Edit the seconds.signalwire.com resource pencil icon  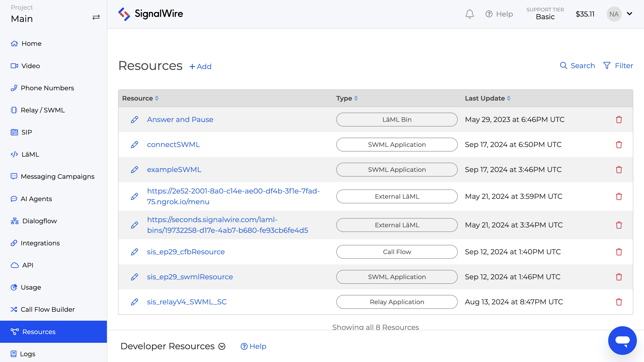click(134, 225)
